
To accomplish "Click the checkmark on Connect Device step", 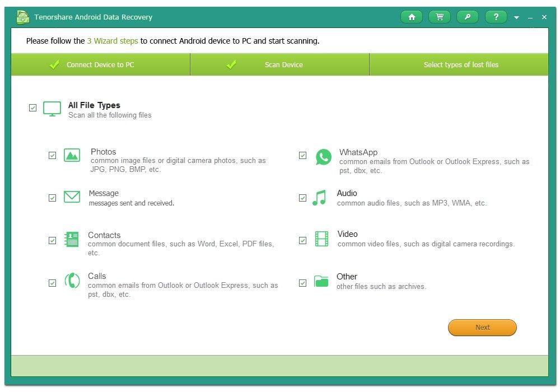I will click(55, 64).
